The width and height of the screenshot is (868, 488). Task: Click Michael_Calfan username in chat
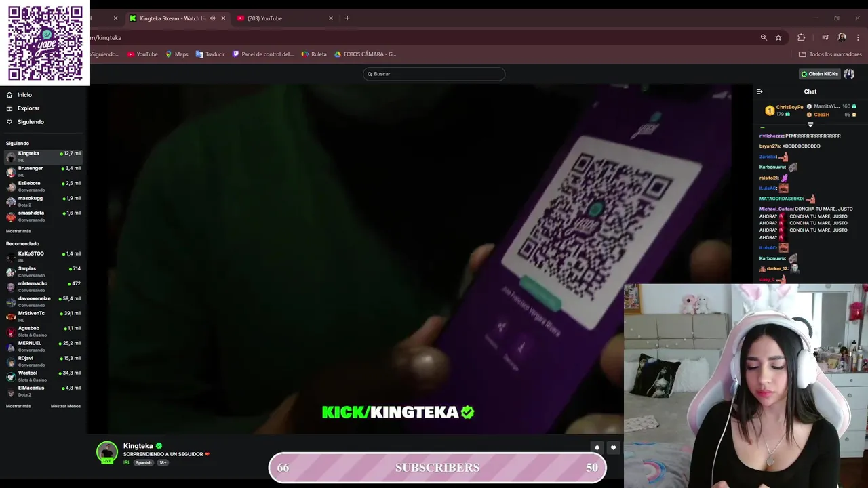[776, 209]
